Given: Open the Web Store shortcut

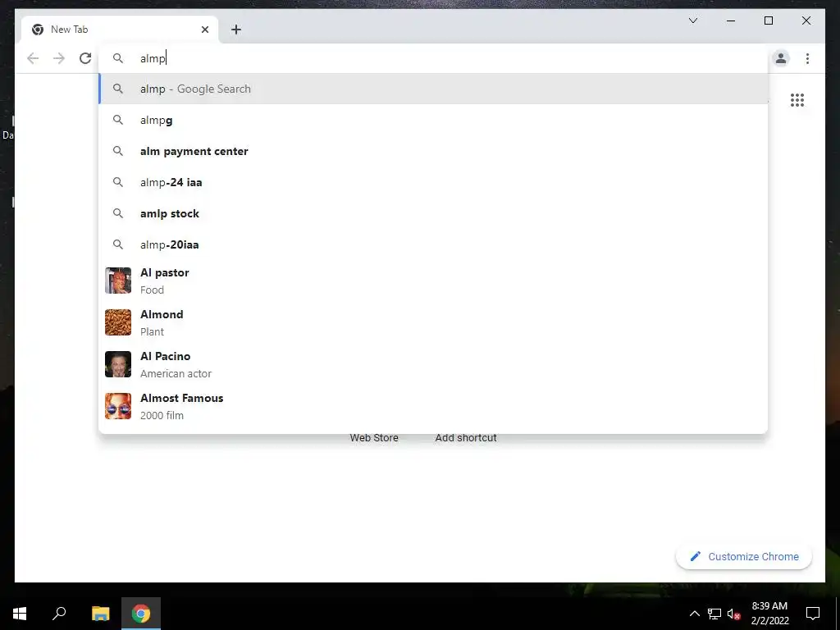Looking at the screenshot, I should [x=374, y=438].
